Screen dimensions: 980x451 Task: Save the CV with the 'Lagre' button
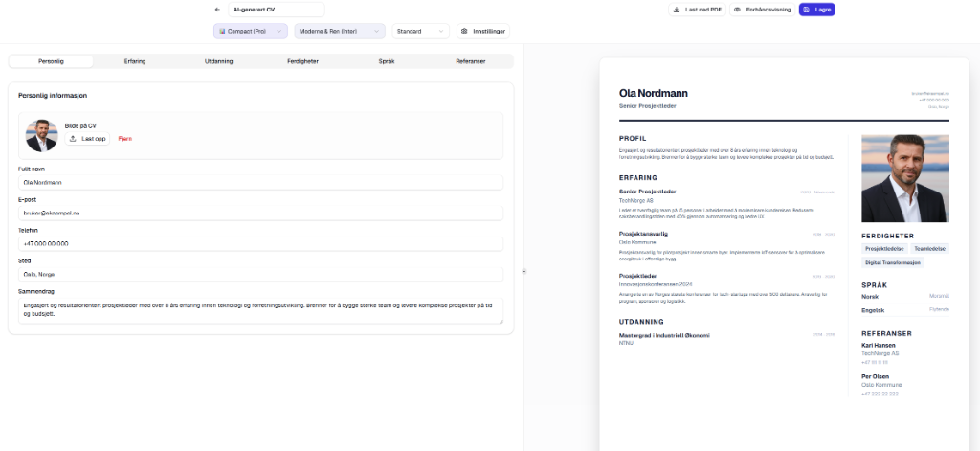[x=817, y=10]
